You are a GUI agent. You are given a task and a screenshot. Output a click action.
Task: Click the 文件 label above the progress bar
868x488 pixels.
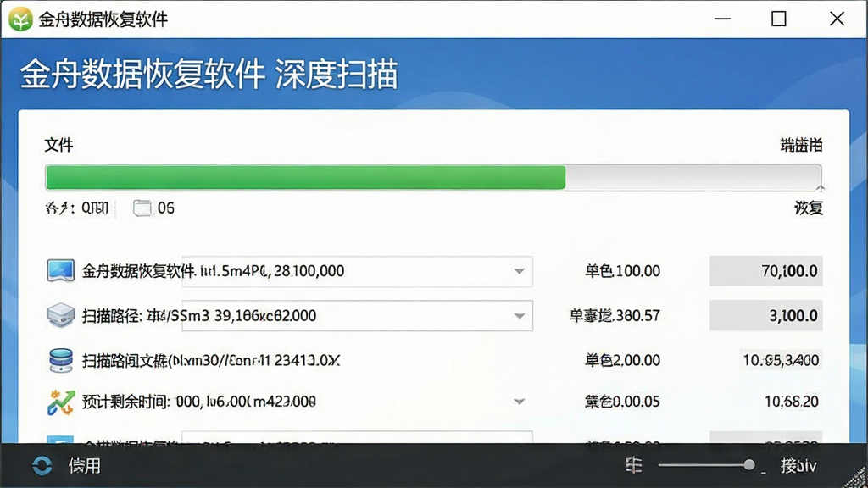click(x=58, y=146)
